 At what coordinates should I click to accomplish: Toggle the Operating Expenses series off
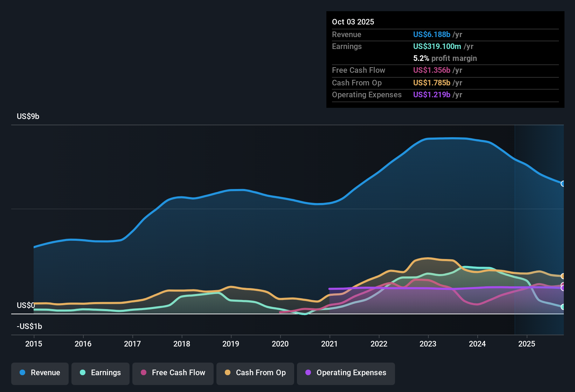click(x=346, y=373)
